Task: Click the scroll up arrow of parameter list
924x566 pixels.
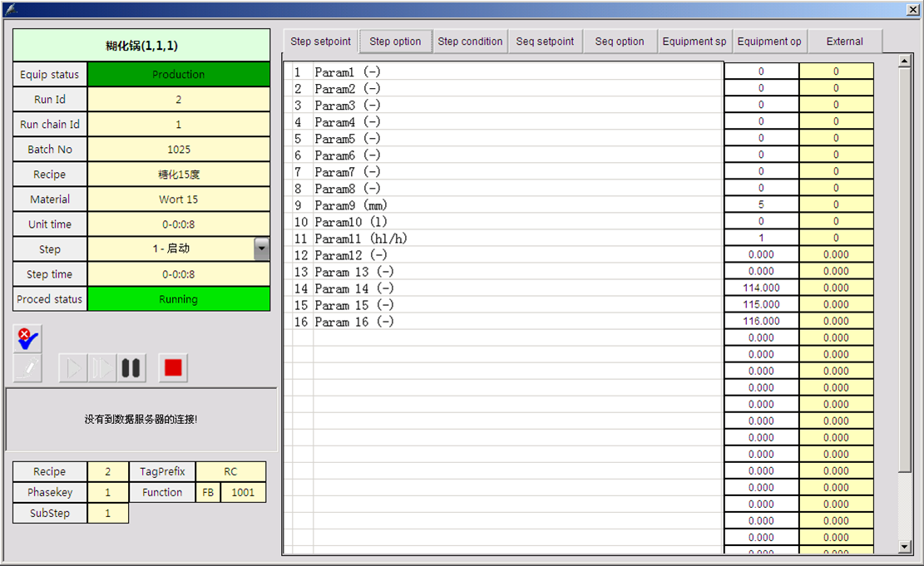Action: click(x=906, y=62)
